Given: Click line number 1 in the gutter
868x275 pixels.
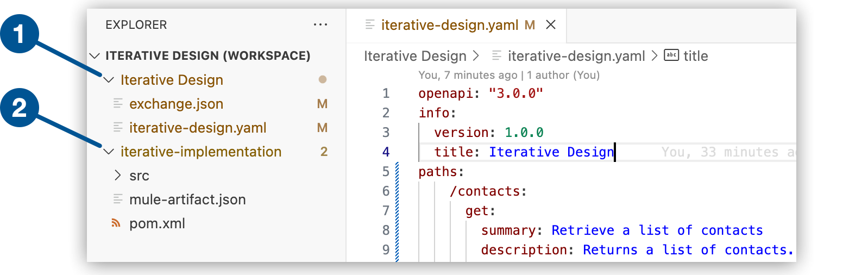Looking at the screenshot, I should [386, 93].
